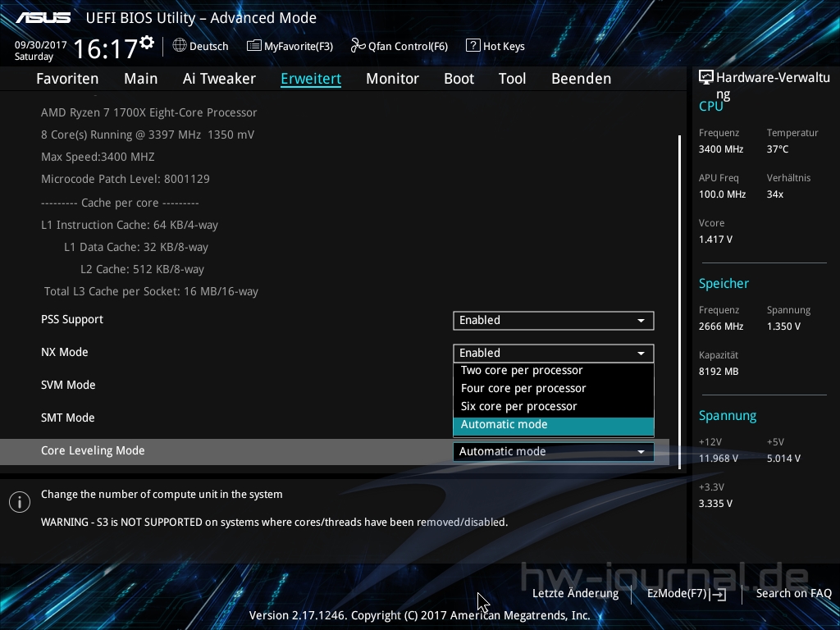The height and width of the screenshot is (630, 840).
Task: Open MyFavorite(F3)
Action: 290,46
